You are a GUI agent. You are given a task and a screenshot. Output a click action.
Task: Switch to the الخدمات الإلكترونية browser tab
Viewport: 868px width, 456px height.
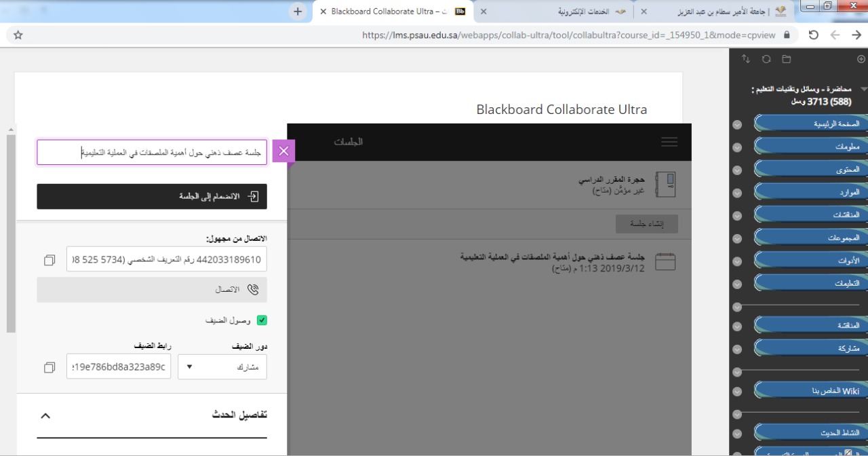[583, 12]
